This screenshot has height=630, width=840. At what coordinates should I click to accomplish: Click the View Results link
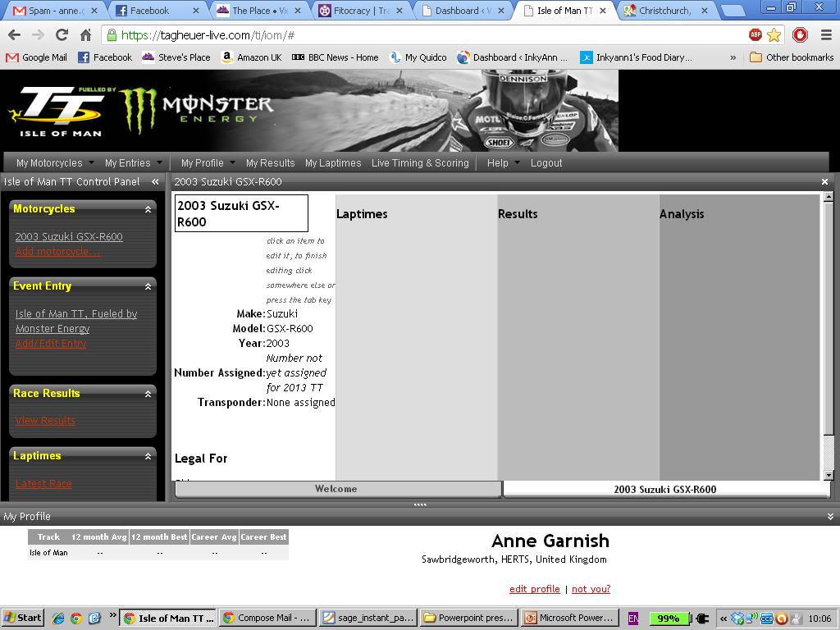click(x=45, y=421)
